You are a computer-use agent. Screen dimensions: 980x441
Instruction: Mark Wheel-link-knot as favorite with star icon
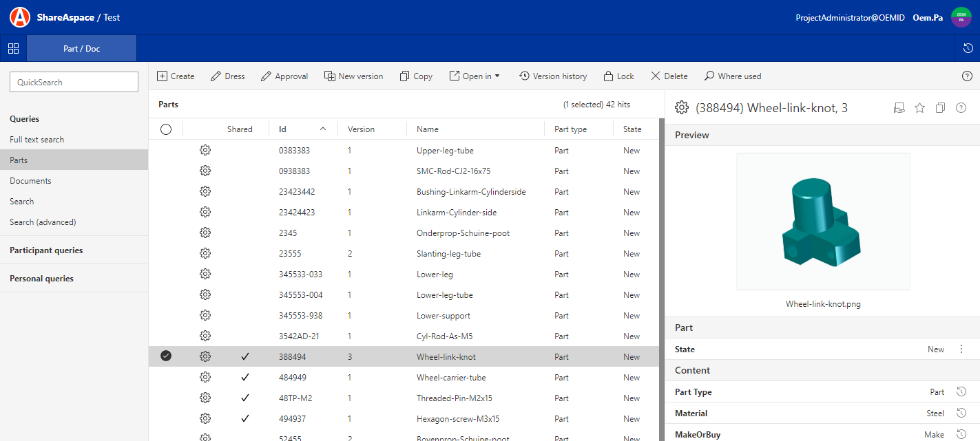click(x=919, y=107)
